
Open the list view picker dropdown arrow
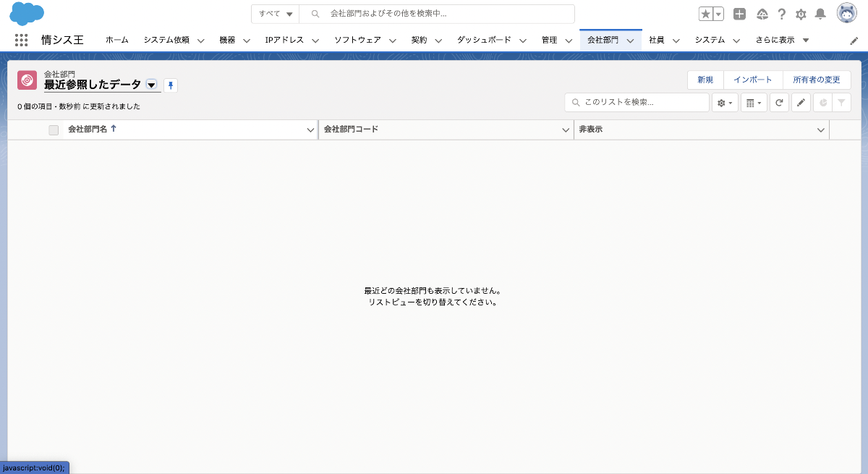(151, 85)
